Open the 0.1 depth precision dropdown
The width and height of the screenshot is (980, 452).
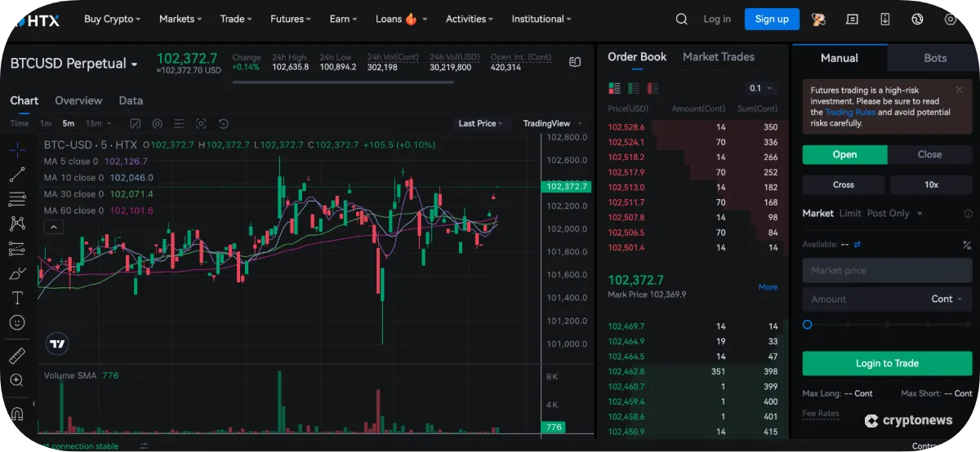tap(761, 88)
